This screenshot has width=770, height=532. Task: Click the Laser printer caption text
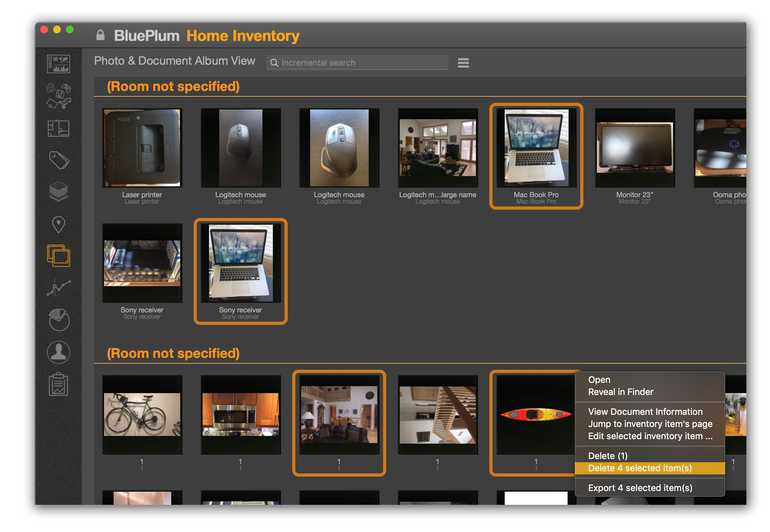142,195
